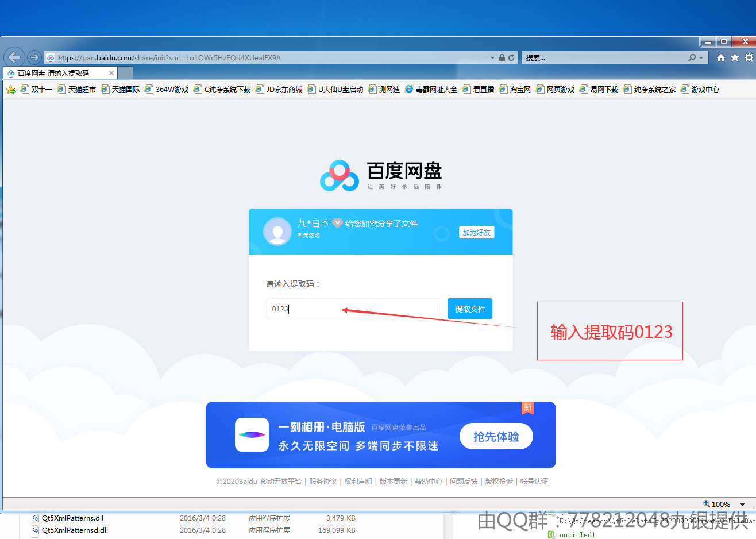
Task: Open the 天猫国际 bookmark
Action: pos(120,89)
